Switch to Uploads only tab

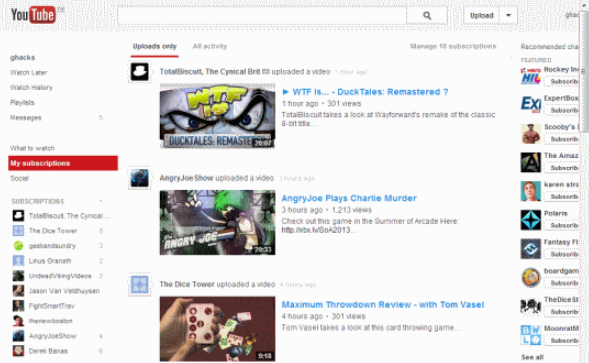click(154, 46)
